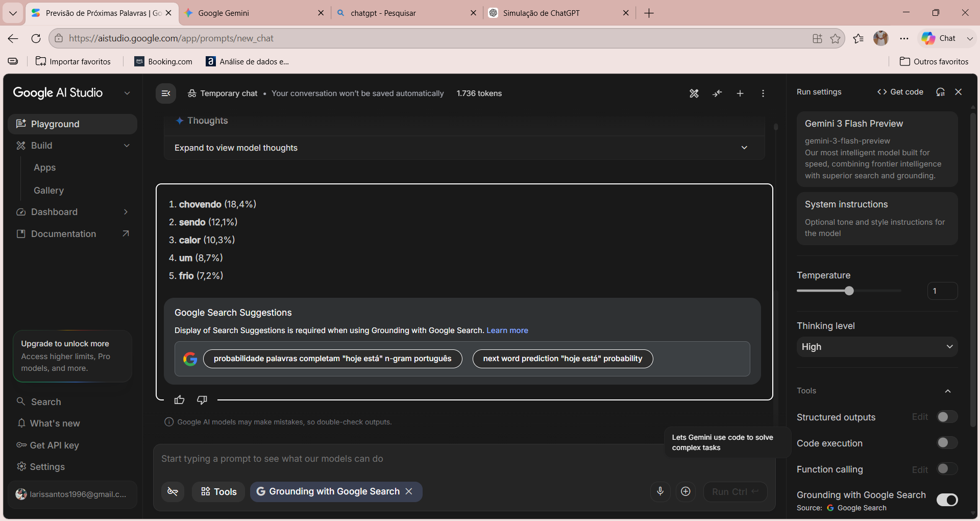980x521 pixels.
Task: Click the microphone icon in prompt bar
Action: (660, 491)
